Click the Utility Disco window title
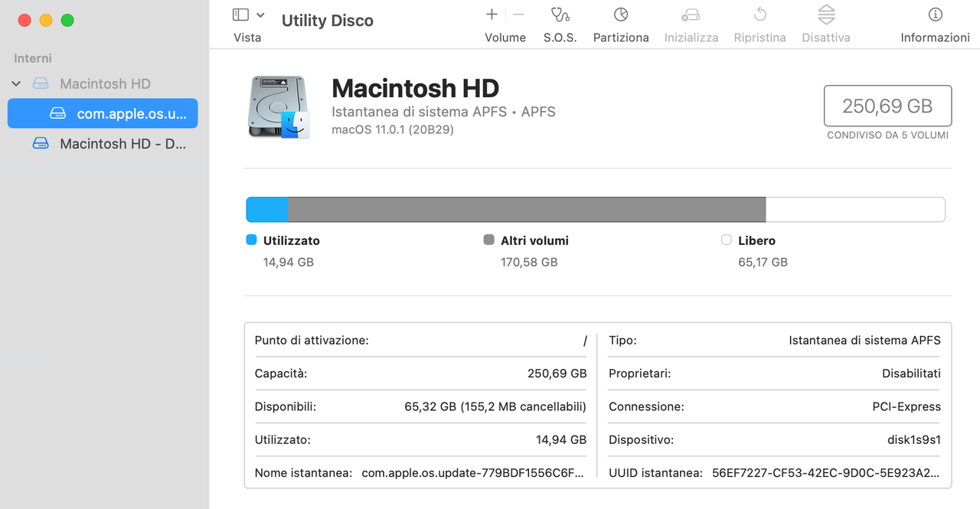980x509 pixels. (328, 21)
